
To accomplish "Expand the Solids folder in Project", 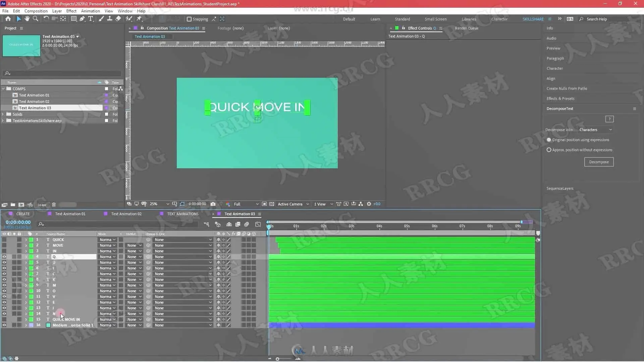I will (3, 114).
